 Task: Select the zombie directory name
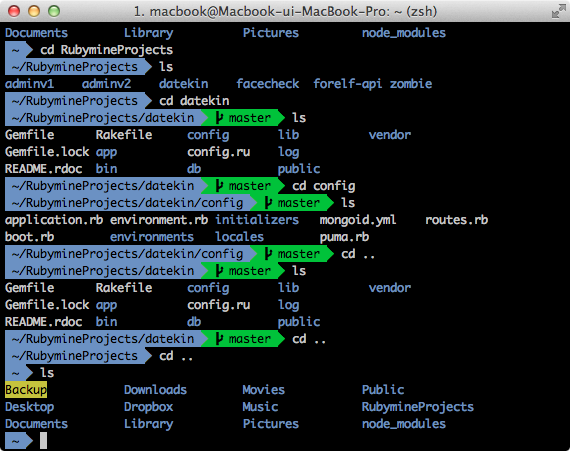tap(411, 84)
